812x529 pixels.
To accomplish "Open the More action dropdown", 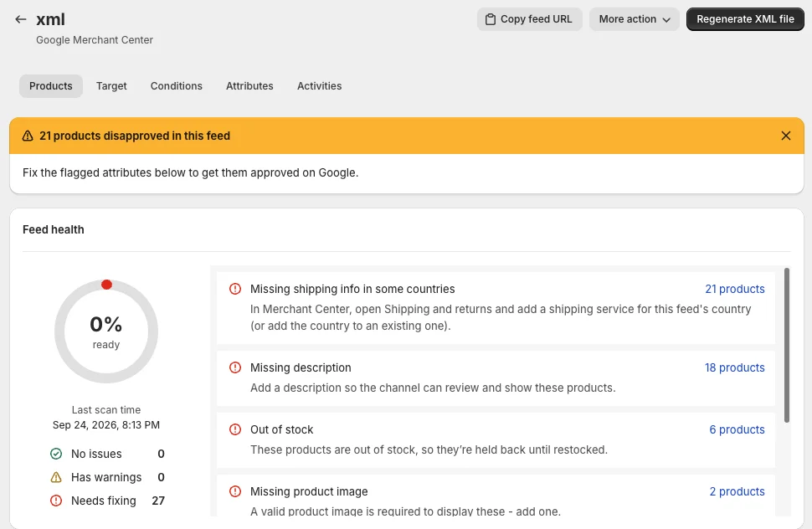I will point(634,19).
